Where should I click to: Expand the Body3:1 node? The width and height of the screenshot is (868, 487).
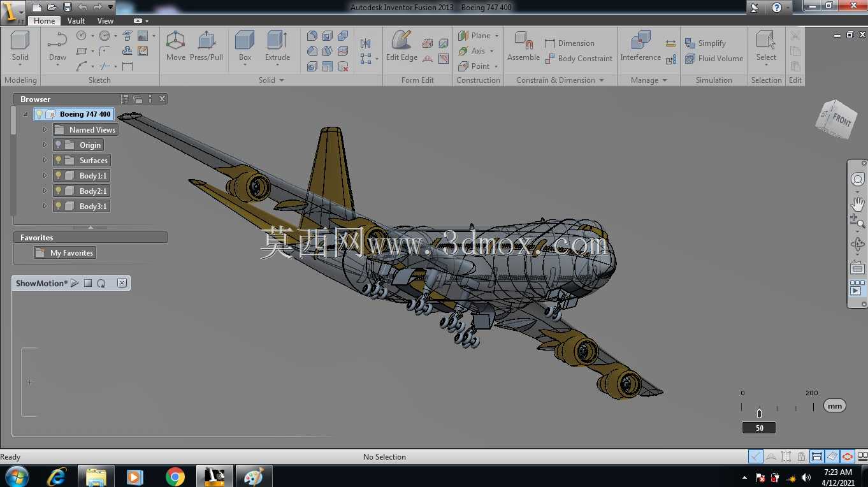pyautogui.click(x=45, y=207)
